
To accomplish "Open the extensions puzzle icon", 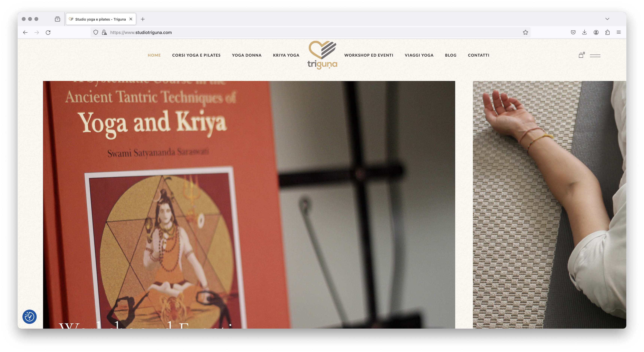I will point(607,32).
